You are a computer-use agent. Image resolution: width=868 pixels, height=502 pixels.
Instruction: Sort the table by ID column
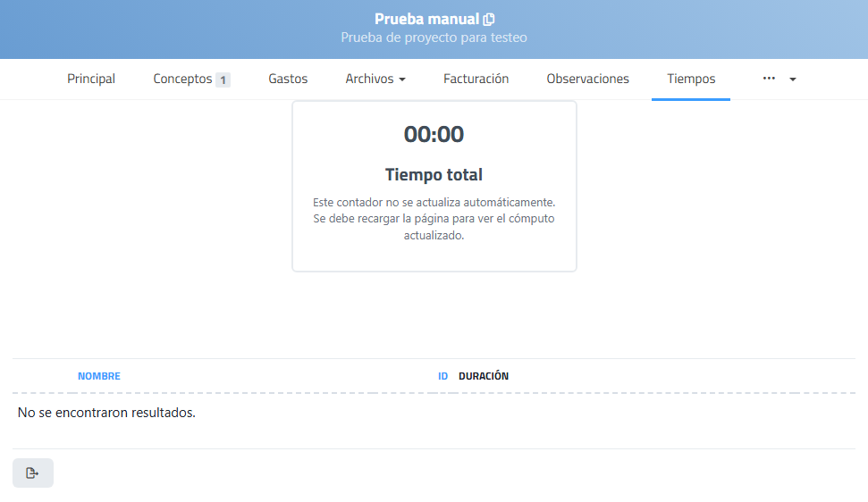[x=442, y=376]
